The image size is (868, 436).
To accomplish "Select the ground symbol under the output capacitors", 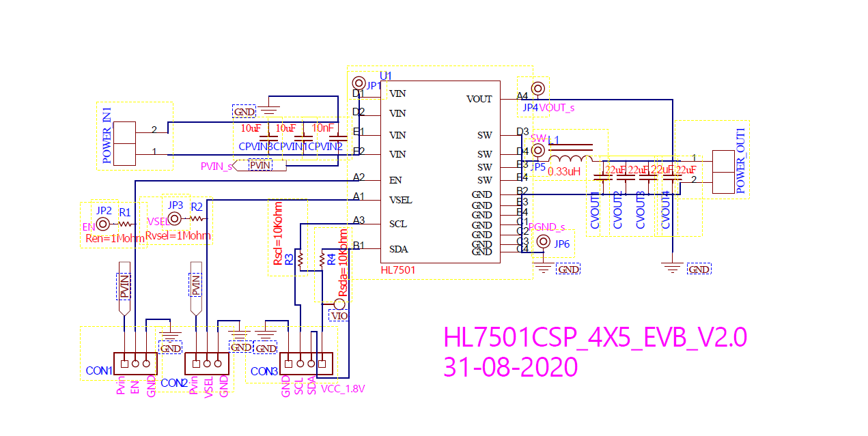I will coord(673,266).
